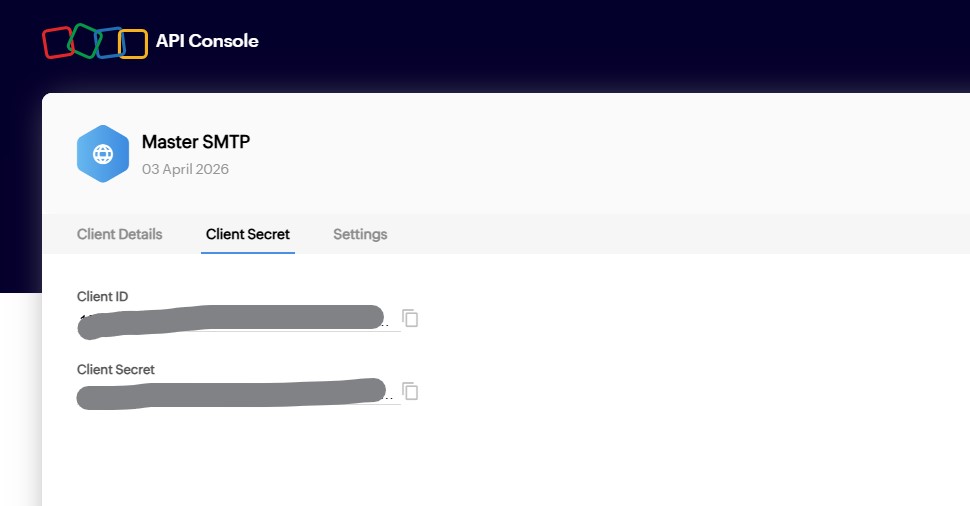Open the Settings tab

coord(360,234)
